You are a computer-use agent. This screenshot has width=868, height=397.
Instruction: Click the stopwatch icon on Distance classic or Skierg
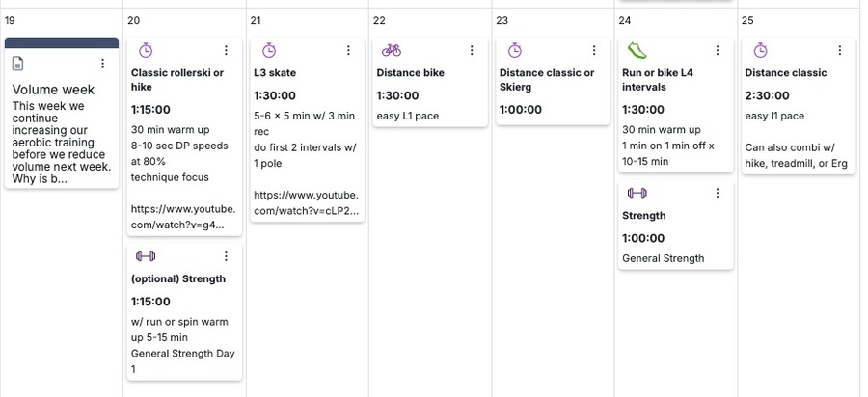pos(515,50)
